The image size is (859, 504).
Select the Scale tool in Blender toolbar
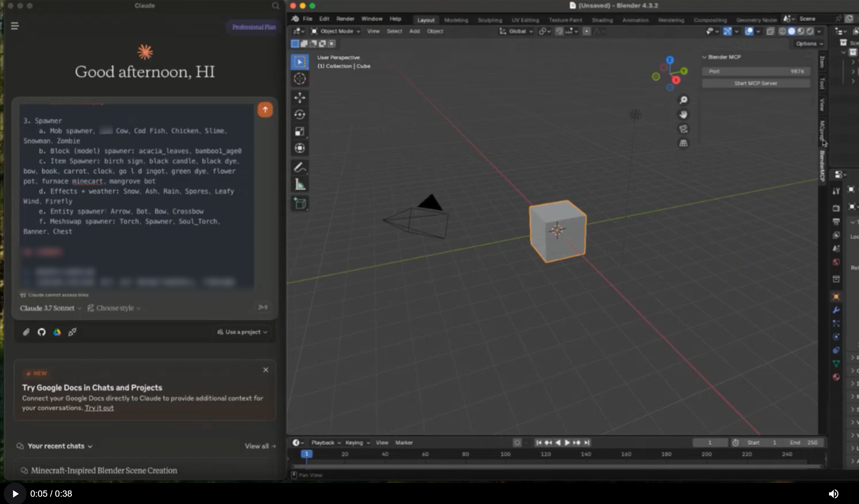[x=299, y=131]
